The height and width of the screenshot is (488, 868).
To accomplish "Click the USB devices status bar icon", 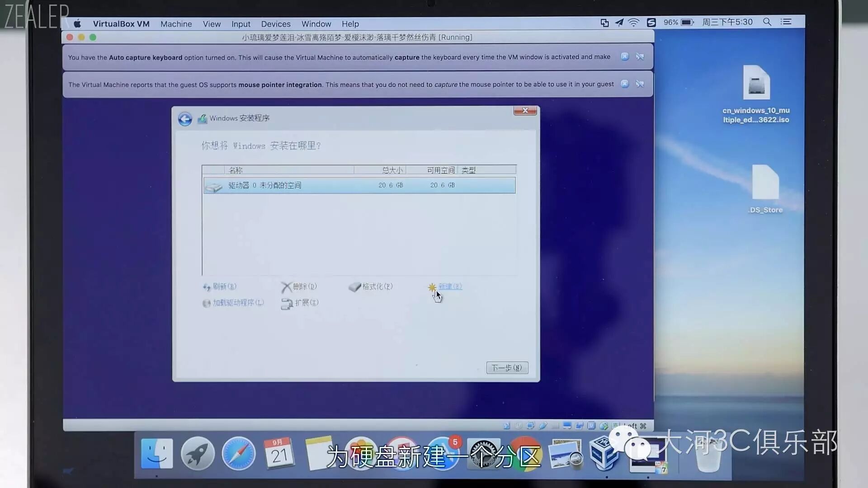I will tap(543, 426).
